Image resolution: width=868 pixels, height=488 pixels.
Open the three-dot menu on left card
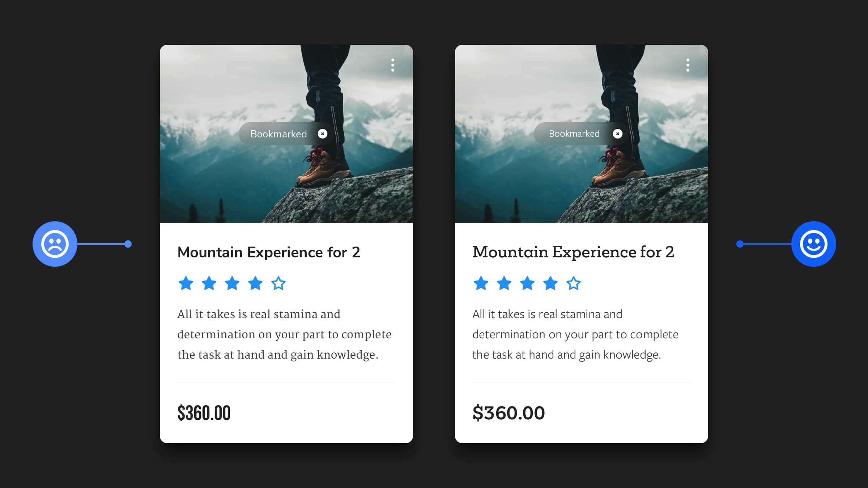[393, 65]
